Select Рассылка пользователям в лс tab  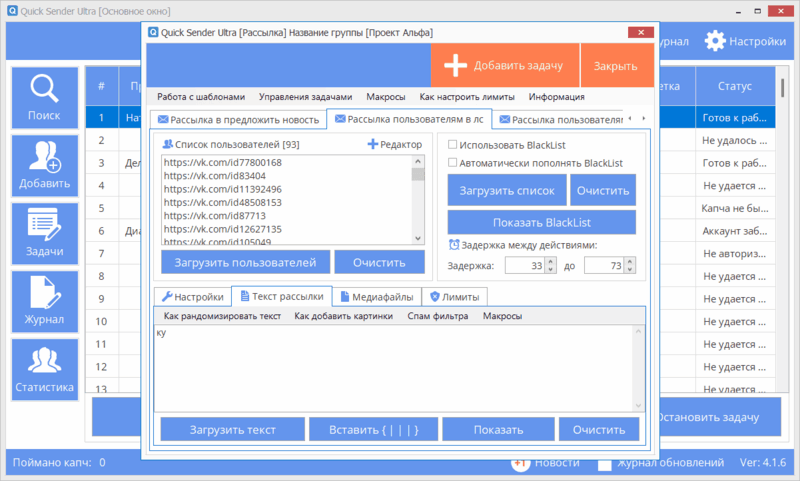[409, 119]
